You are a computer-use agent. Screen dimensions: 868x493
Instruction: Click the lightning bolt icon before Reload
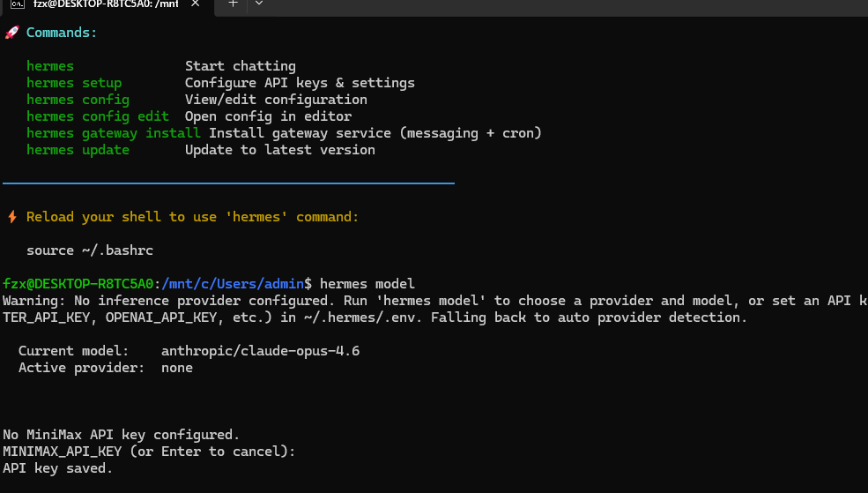[x=12, y=217]
